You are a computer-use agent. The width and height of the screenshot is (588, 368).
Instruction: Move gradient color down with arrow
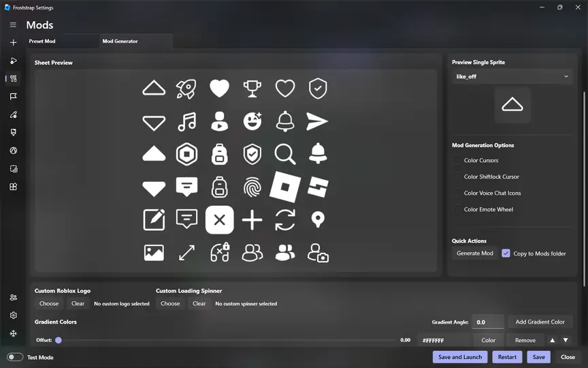pyautogui.click(x=566, y=340)
